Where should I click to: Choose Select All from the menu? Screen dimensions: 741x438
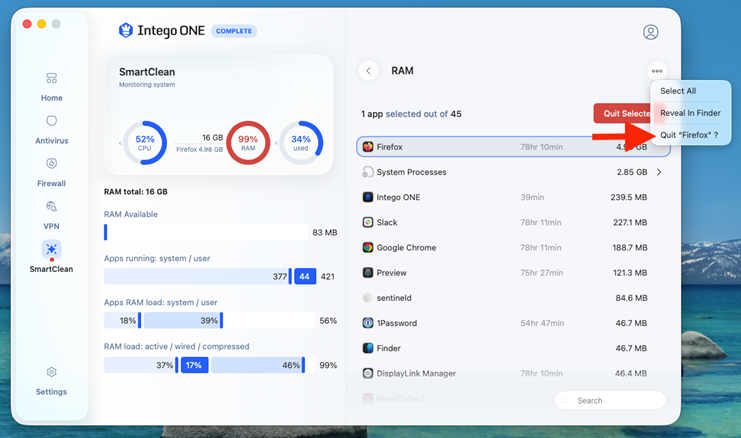tap(678, 91)
